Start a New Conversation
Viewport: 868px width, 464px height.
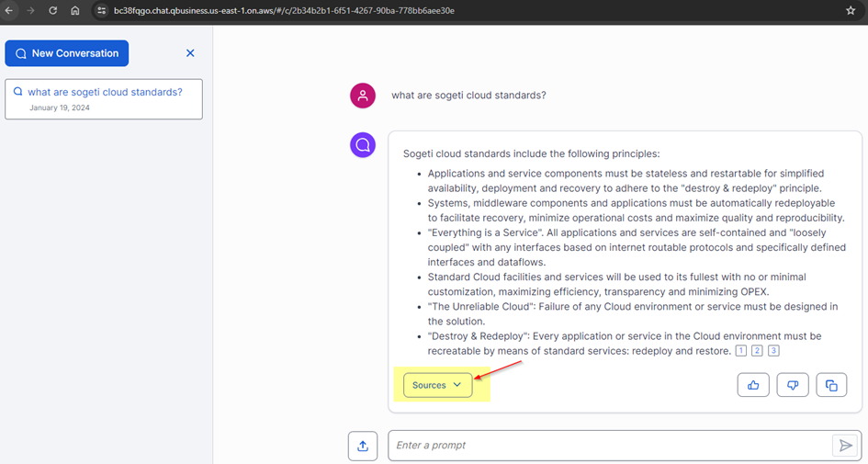point(67,53)
